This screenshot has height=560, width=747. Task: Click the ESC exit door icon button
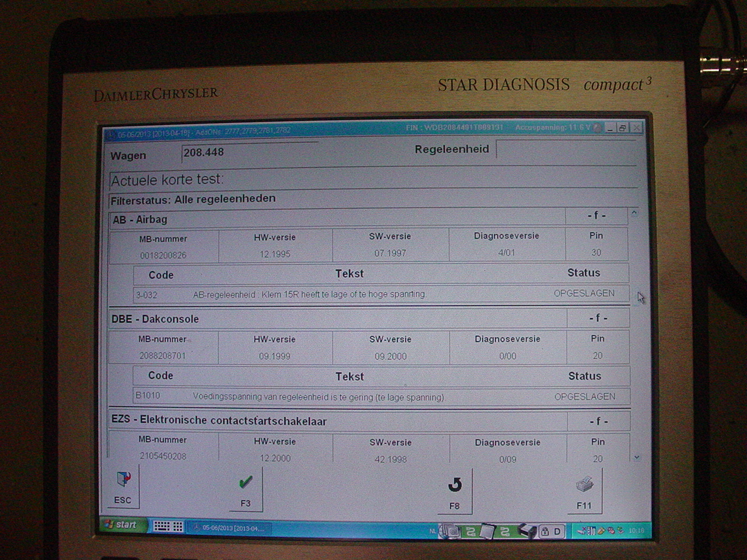[123, 487]
